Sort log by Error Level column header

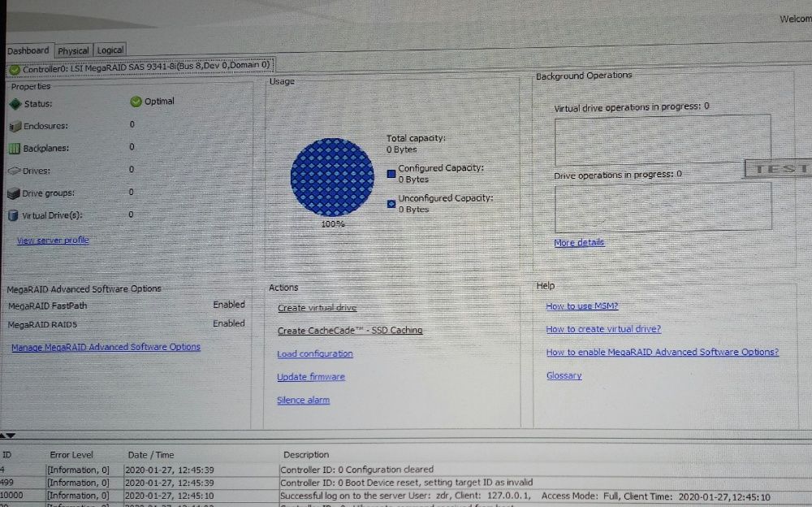point(71,455)
